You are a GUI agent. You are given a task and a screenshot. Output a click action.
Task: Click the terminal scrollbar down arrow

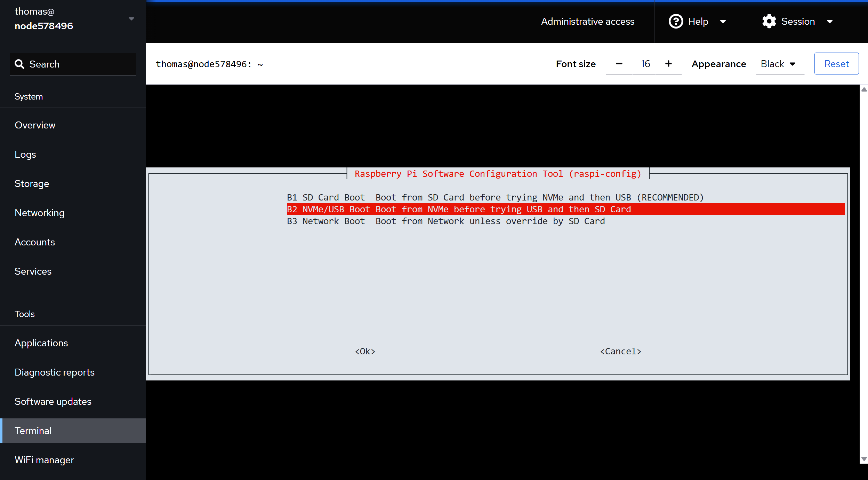pos(863,459)
